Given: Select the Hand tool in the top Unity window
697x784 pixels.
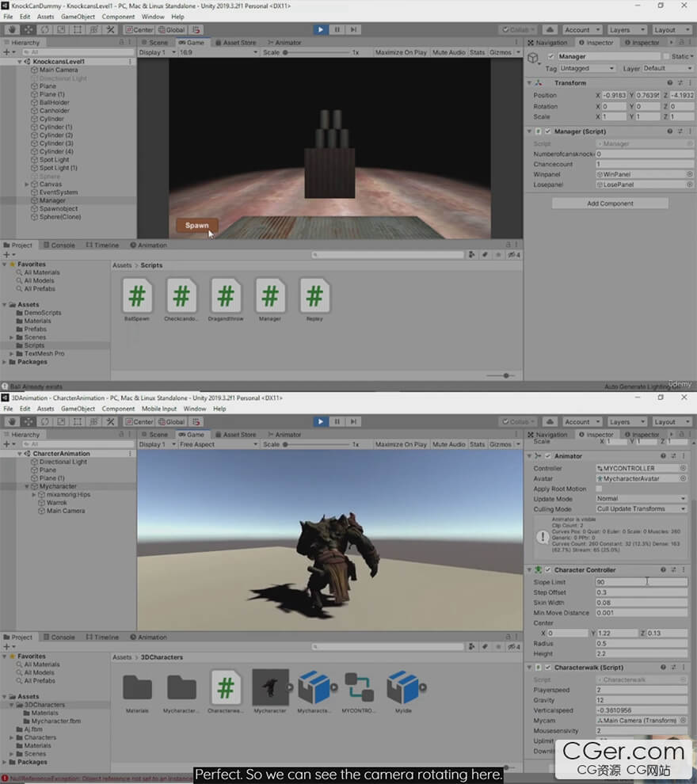Looking at the screenshot, I should click(x=12, y=29).
